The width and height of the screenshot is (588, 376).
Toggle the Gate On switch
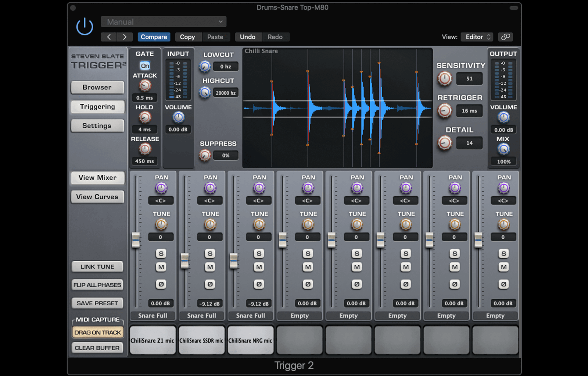point(145,66)
